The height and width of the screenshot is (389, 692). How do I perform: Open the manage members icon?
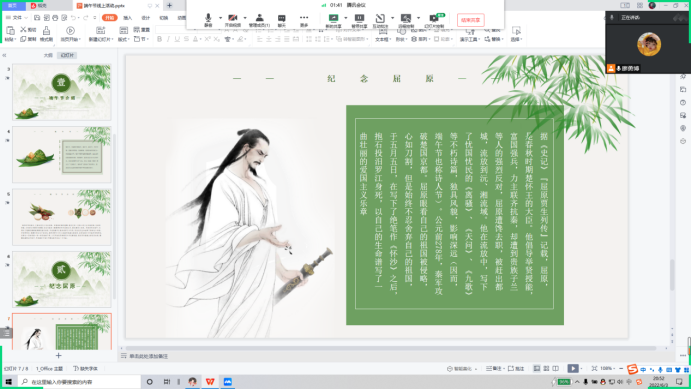tap(260, 20)
